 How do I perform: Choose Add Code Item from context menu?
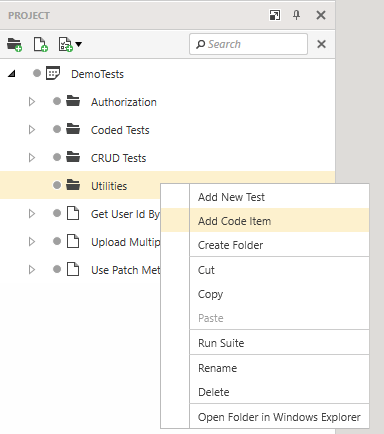[x=265, y=221]
